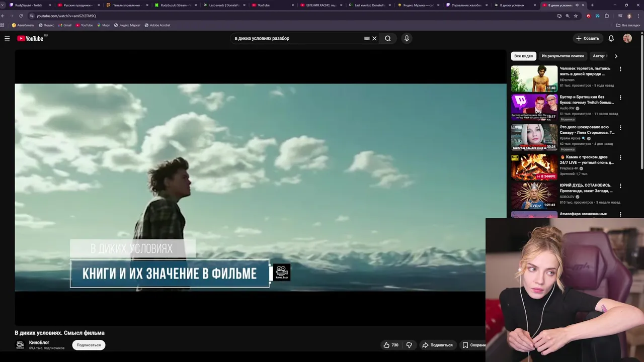Switch to 'Яндекс Музыка' tab
Viewport: 644px width, 362px height.
point(418,5)
